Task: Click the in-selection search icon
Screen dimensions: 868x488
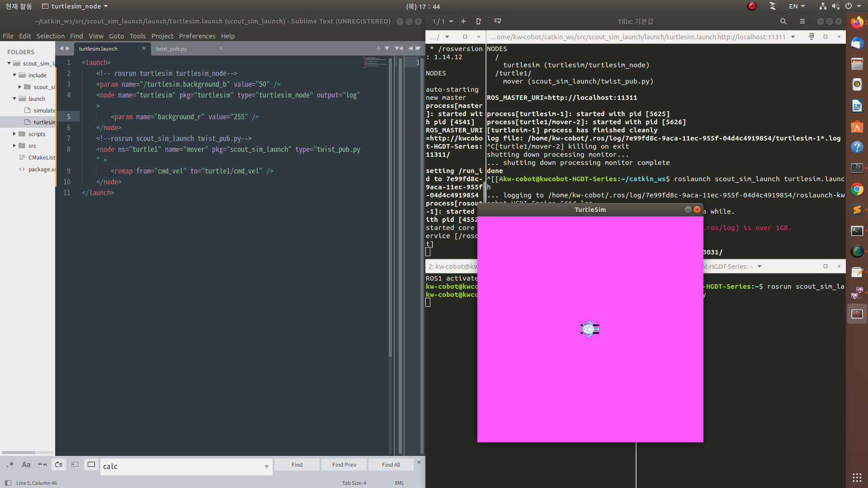Action: 75,465
